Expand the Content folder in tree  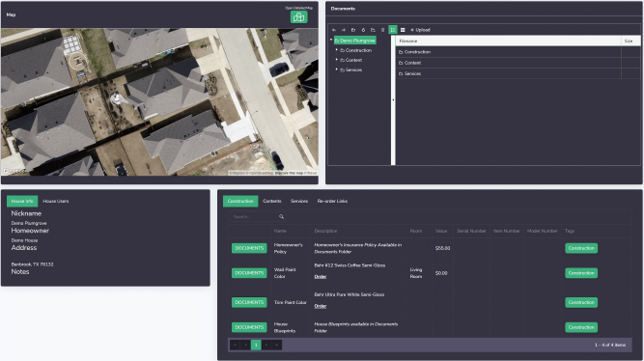[x=337, y=60]
